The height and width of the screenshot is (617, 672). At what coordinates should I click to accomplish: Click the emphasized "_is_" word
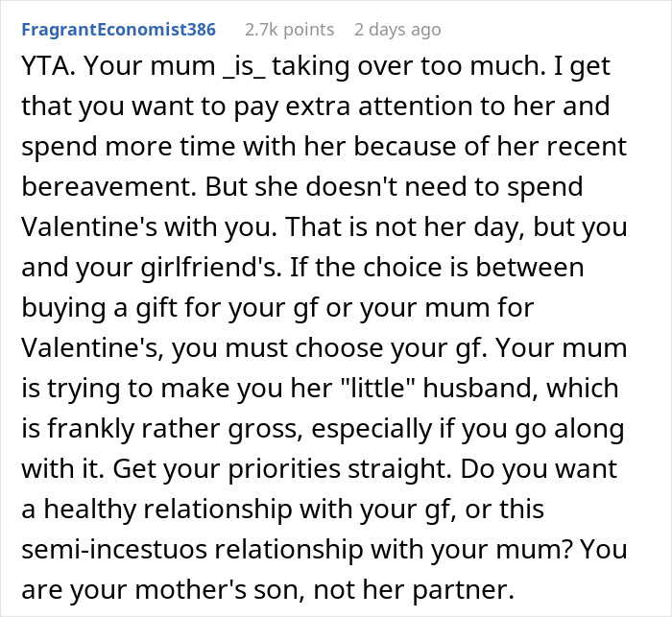coord(245,66)
